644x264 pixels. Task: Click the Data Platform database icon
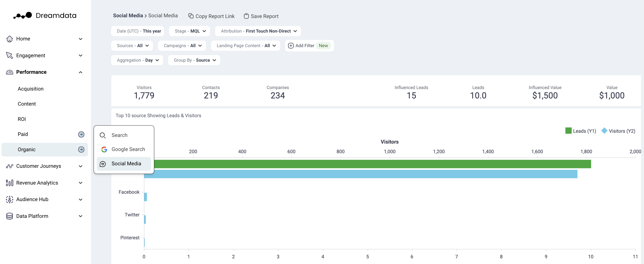[10, 216]
